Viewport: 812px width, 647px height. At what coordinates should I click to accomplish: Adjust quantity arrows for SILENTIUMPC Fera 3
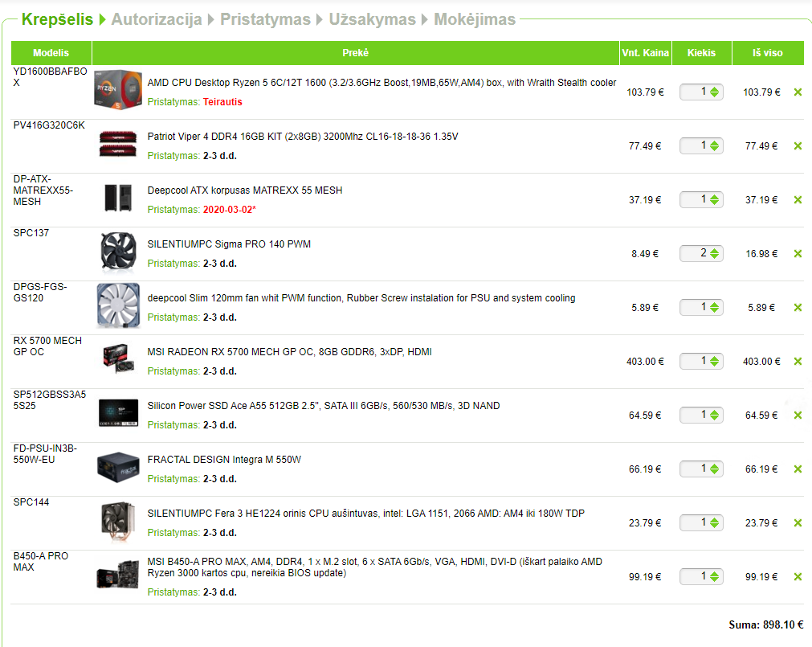point(715,523)
